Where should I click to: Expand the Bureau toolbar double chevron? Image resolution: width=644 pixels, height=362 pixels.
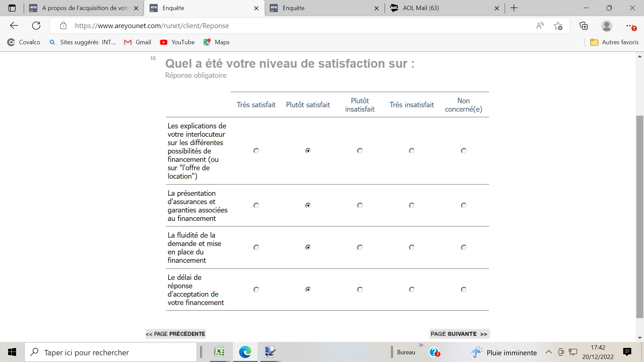click(421, 345)
